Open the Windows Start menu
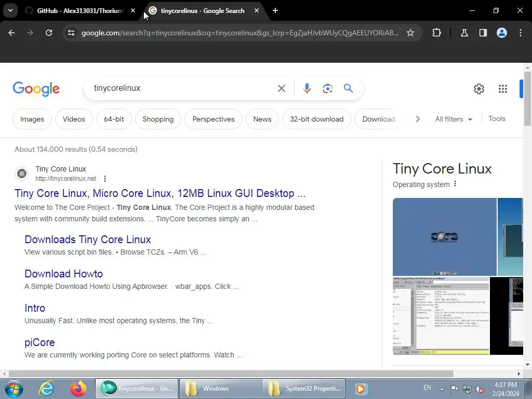 (13, 389)
